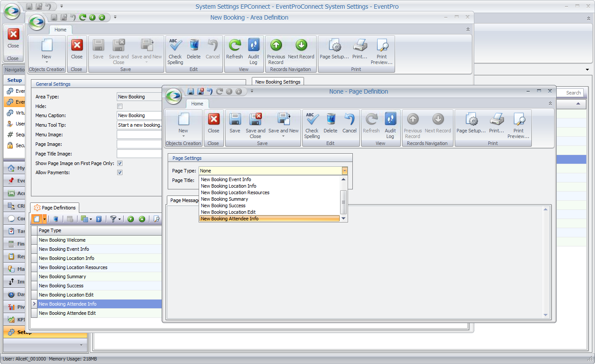
Task: Click Menu Tool Tip input field
Action: click(139, 125)
